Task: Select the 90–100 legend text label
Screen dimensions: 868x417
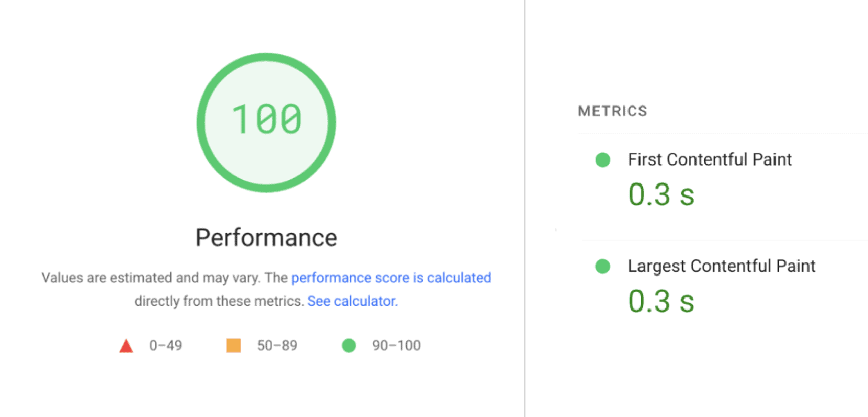Action: click(396, 345)
